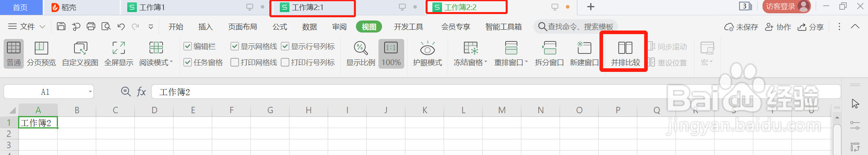The height and width of the screenshot is (155, 868).
Task: Open the Reading Mode dropdown arrow
Action: click(x=172, y=62)
